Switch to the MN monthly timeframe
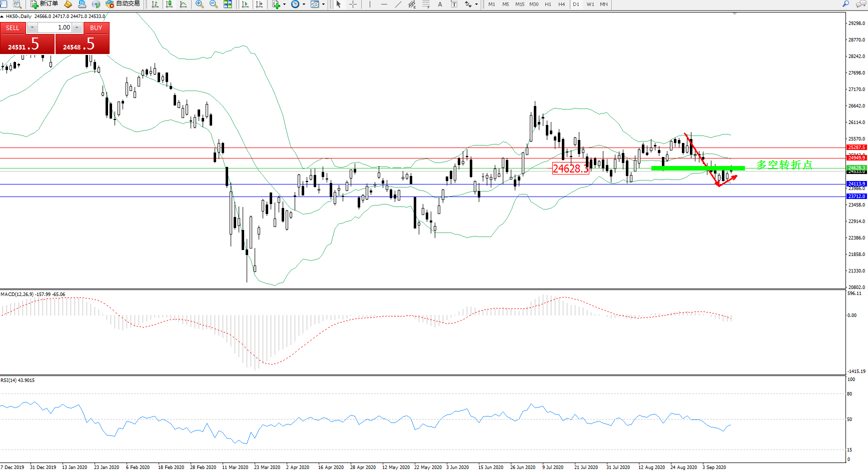This screenshot has width=868, height=471. [604, 4]
